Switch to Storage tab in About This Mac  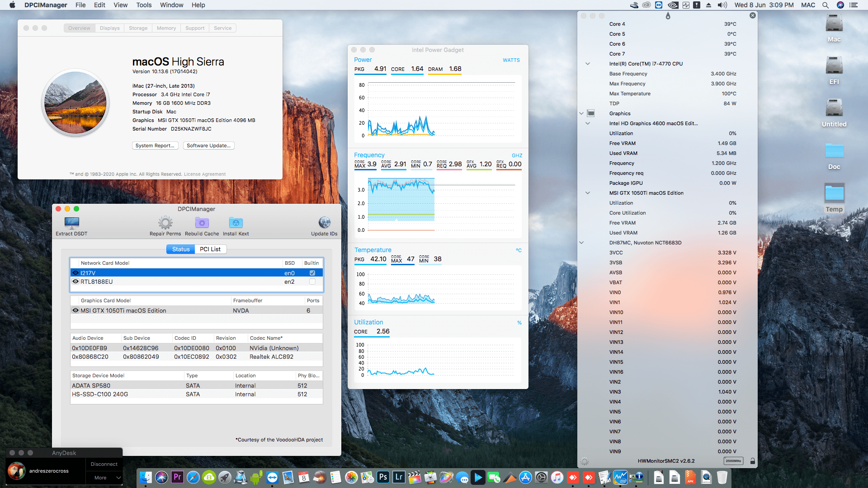138,28
